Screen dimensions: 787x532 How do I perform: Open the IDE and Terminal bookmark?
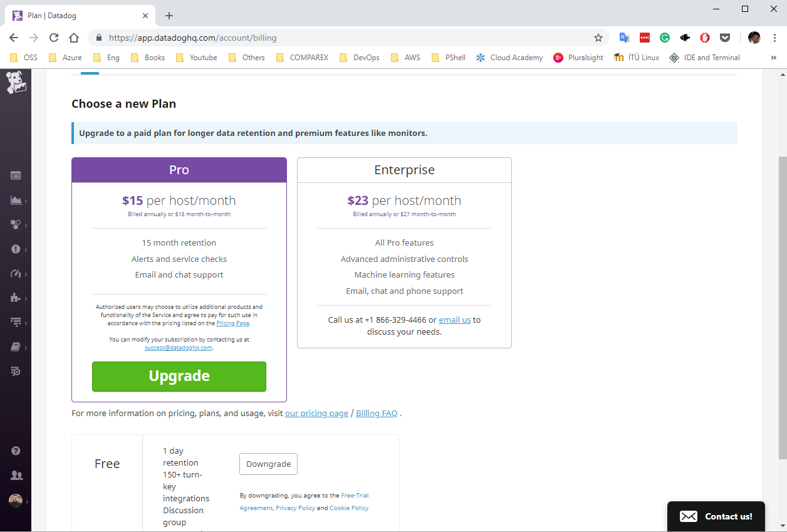(x=704, y=58)
